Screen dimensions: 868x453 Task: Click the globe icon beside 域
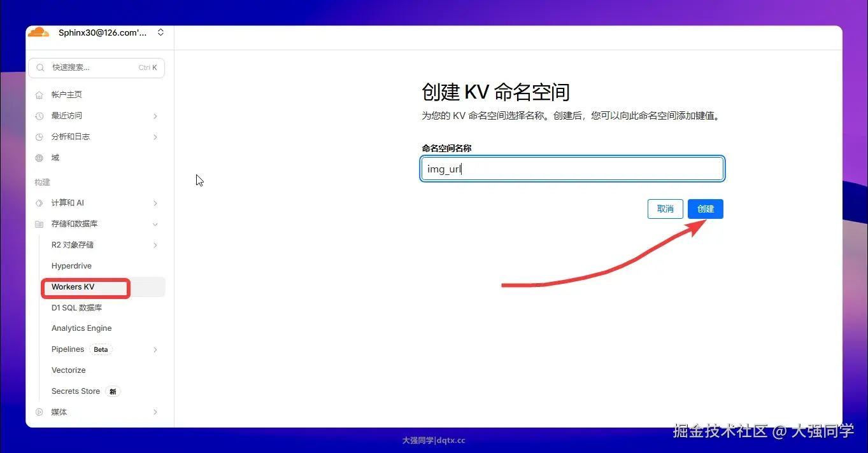point(39,158)
